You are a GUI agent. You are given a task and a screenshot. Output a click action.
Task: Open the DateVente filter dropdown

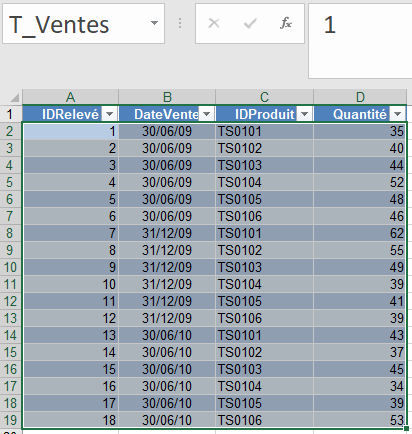click(x=207, y=114)
